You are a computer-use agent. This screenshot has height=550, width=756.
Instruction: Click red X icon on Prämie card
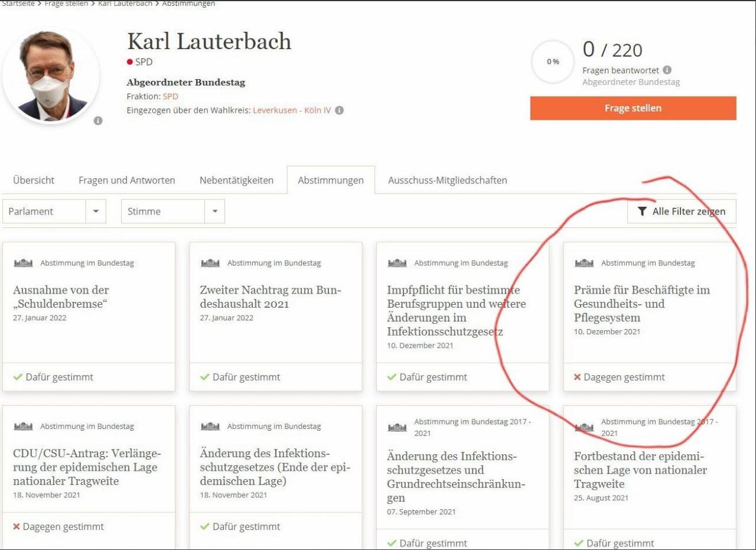click(578, 377)
